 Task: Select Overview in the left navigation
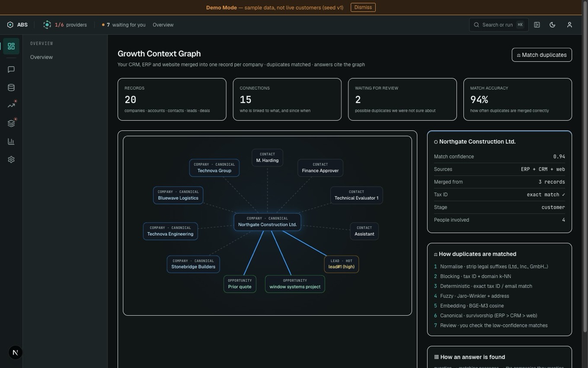click(x=42, y=57)
